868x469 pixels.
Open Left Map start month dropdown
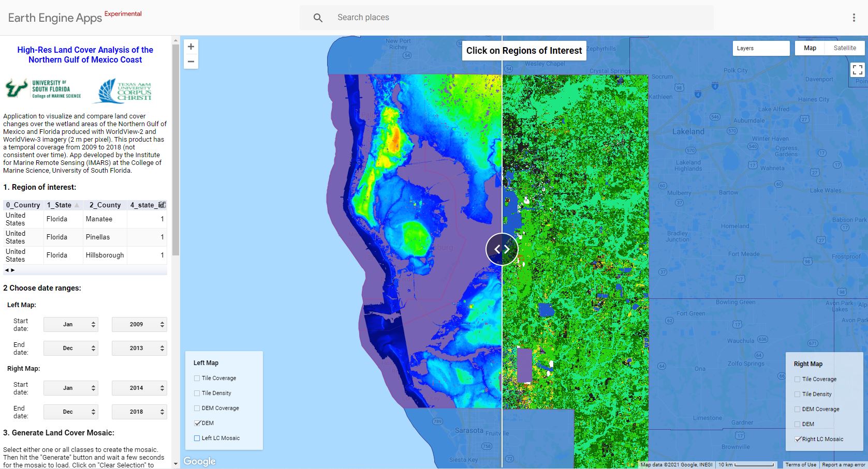tap(71, 324)
